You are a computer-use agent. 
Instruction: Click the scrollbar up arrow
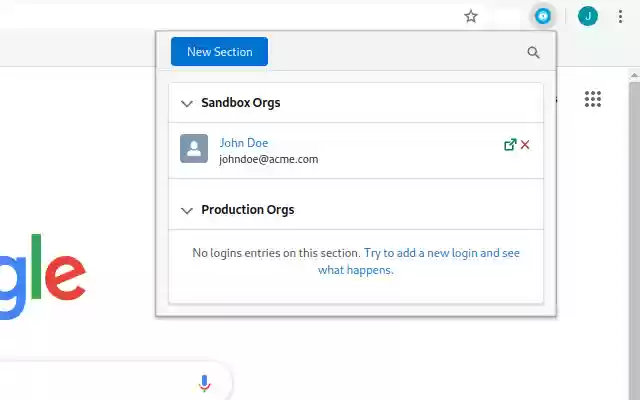coord(634,75)
